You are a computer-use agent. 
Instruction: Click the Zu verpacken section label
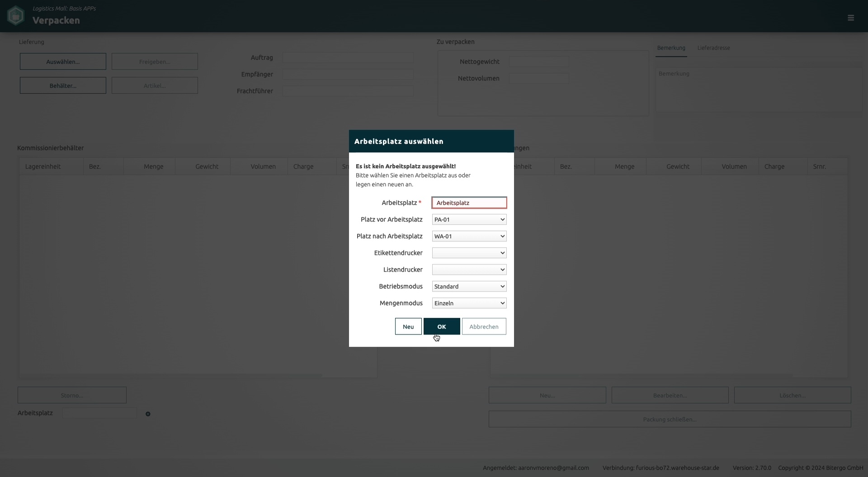(x=455, y=42)
